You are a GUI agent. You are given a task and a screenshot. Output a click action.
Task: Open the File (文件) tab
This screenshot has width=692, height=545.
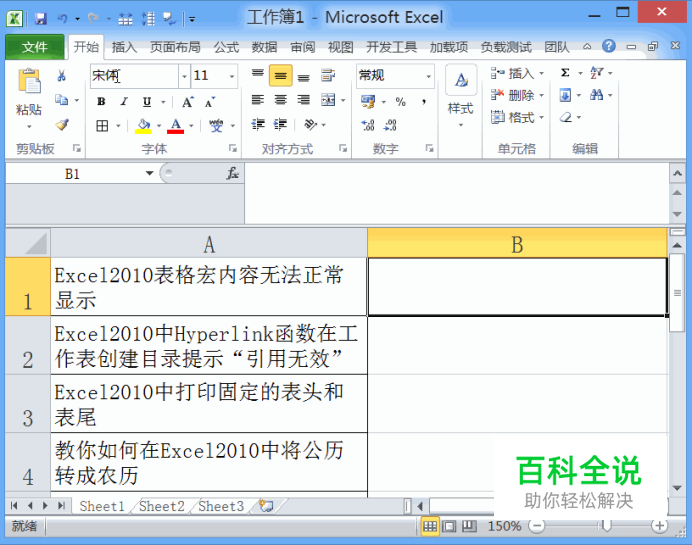point(34,47)
